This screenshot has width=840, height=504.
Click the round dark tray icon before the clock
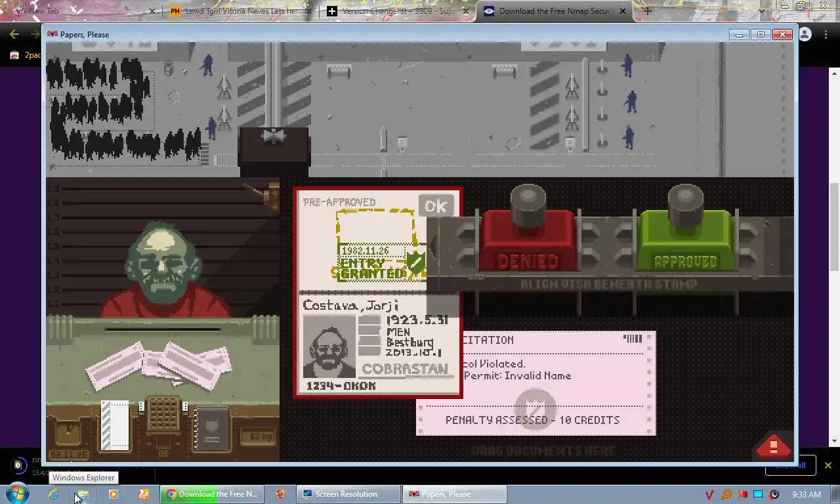(x=774, y=494)
